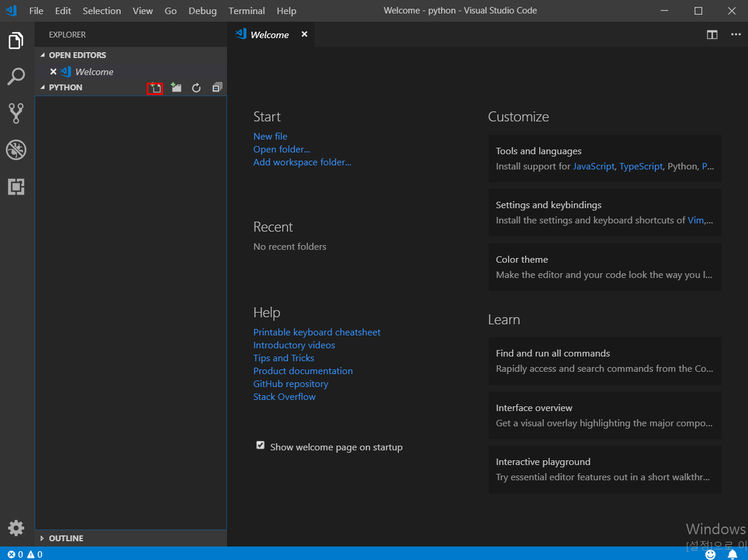748x560 pixels.
Task: Open Tips and Tricks link
Action: coord(283,358)
